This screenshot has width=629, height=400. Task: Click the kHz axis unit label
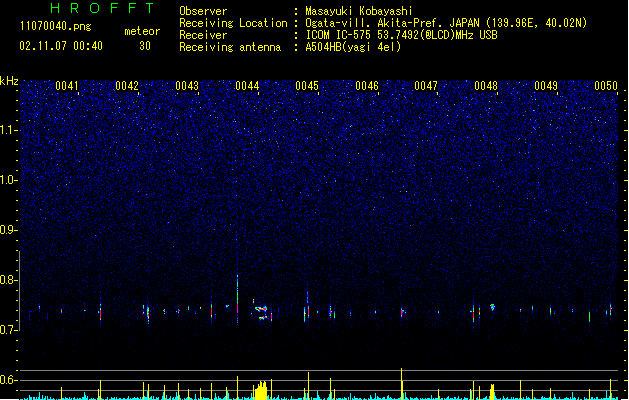(9, 81)
